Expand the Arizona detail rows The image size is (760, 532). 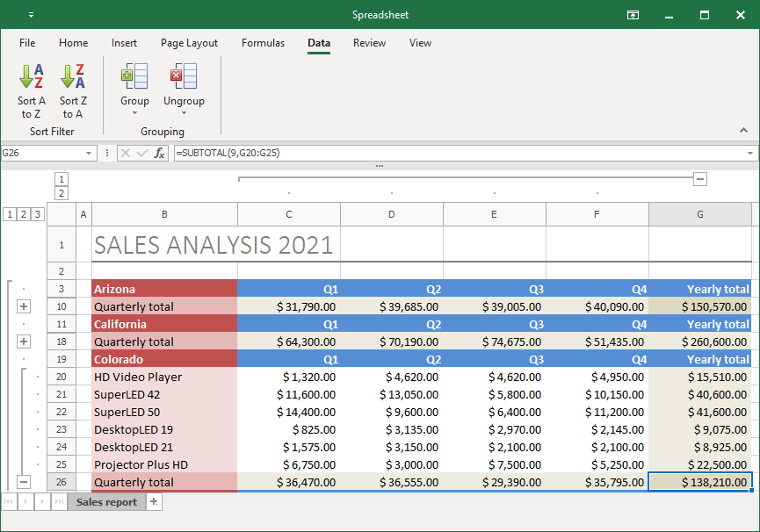[x=24, y=306]
